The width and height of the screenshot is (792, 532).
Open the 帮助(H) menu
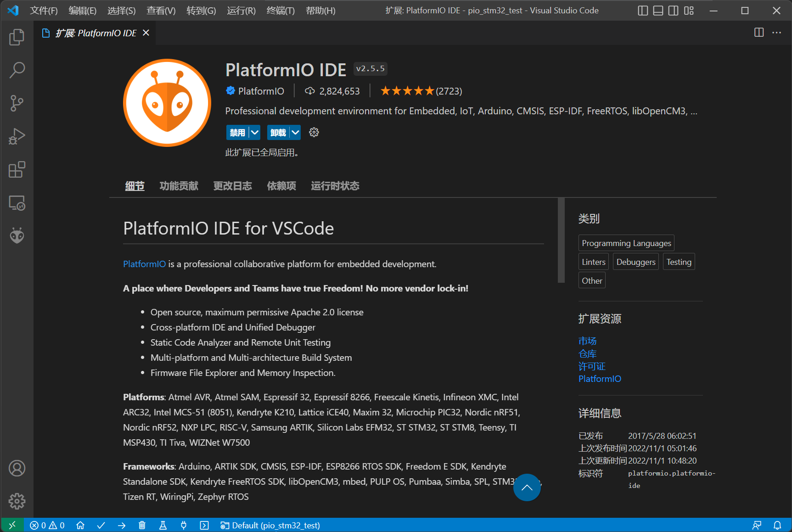click(320, 11)
